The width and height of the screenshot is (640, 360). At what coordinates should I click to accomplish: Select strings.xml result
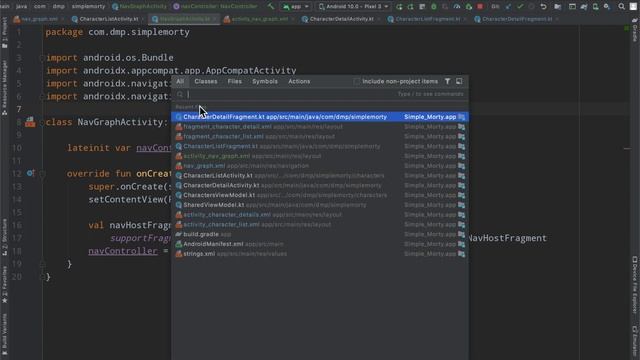click(320, 254)
